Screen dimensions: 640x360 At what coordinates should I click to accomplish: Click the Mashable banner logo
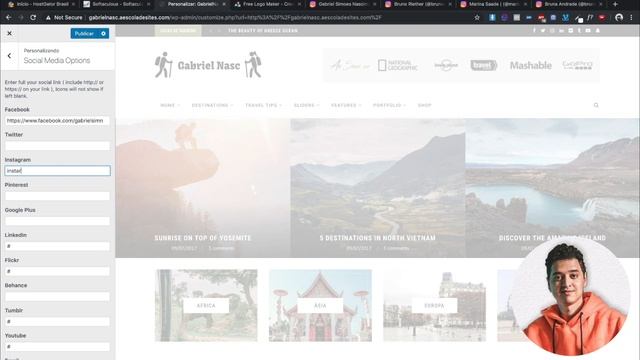(x=531, y=65)
